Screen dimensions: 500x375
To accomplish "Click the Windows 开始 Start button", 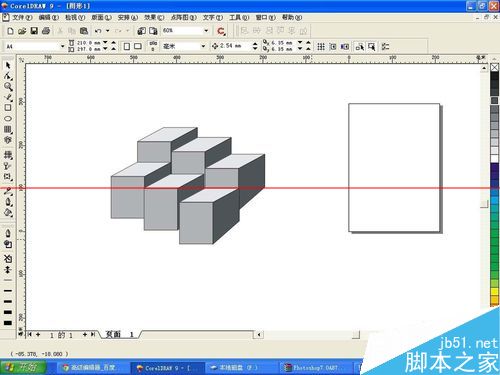I will click(23, 367).
